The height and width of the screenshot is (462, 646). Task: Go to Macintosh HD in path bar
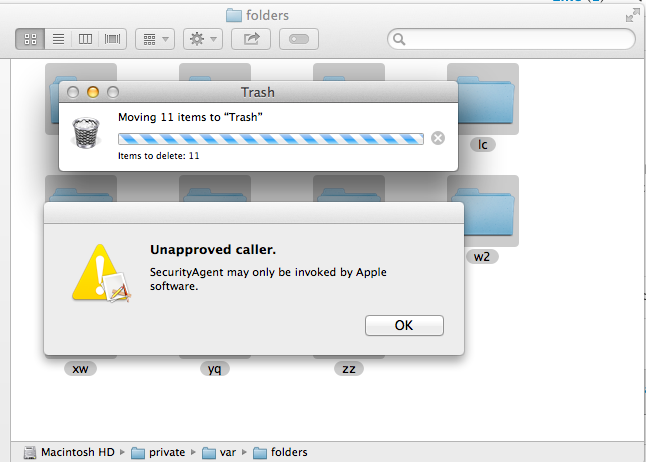tap(69, 452)
